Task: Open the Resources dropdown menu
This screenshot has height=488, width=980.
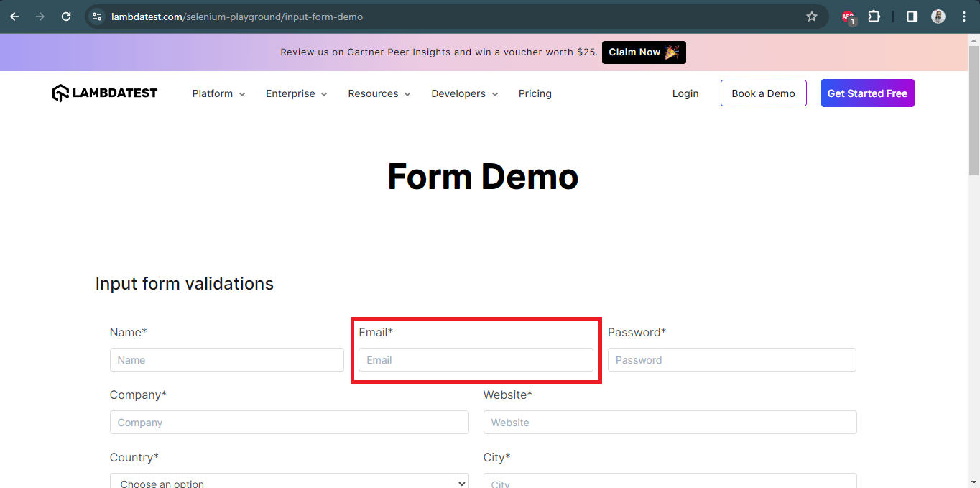Action: click(x=379, y=93)
